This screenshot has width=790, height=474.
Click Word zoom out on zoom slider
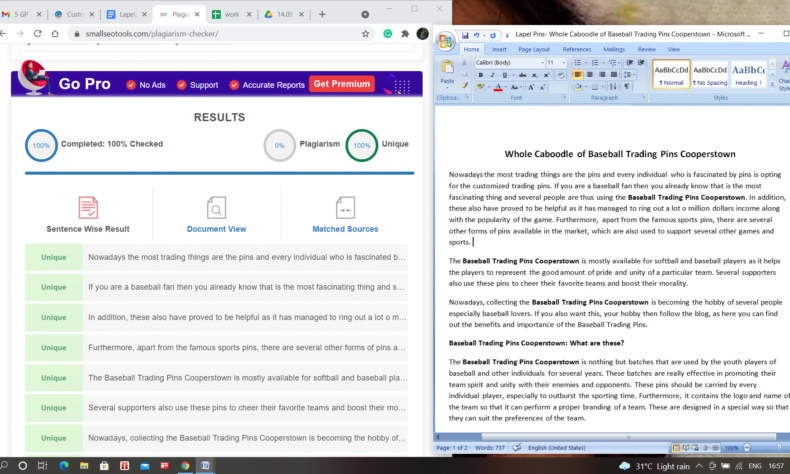click(747, 447)
